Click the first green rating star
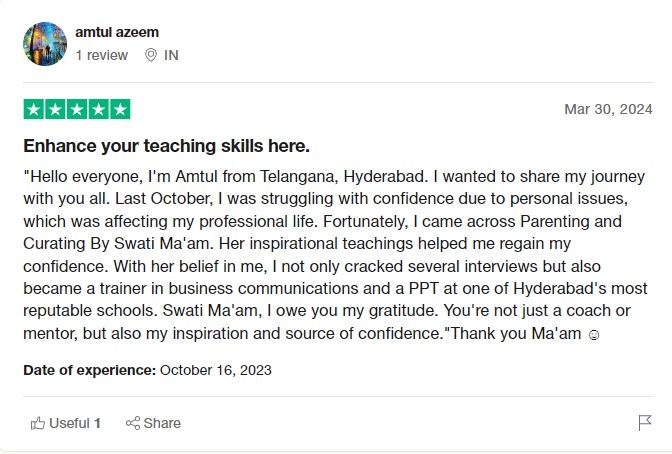This screenshot has height=454, width=672. click(x=34, y=109)
